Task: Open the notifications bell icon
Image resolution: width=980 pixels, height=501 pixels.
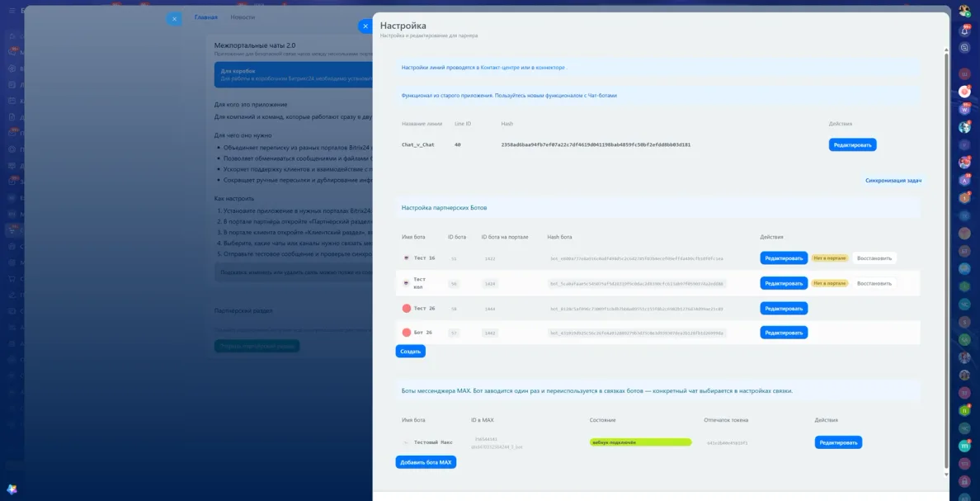Action: tap(964, 31)
